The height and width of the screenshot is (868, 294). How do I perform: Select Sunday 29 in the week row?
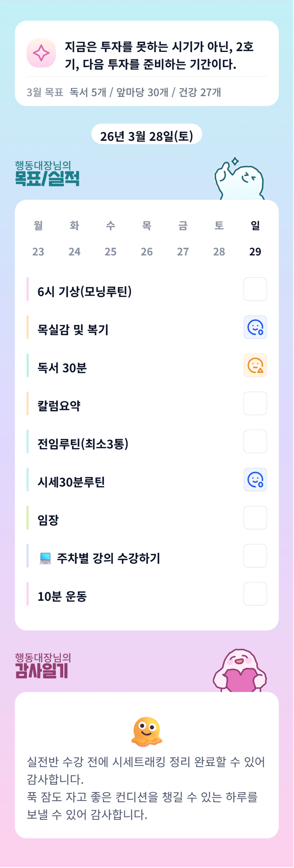[255, 251]
